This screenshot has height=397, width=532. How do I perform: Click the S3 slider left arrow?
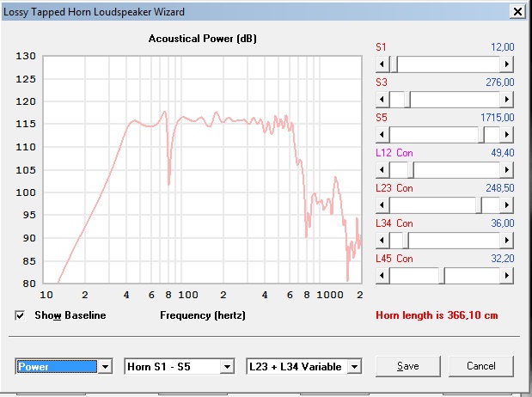click(382, 100)
